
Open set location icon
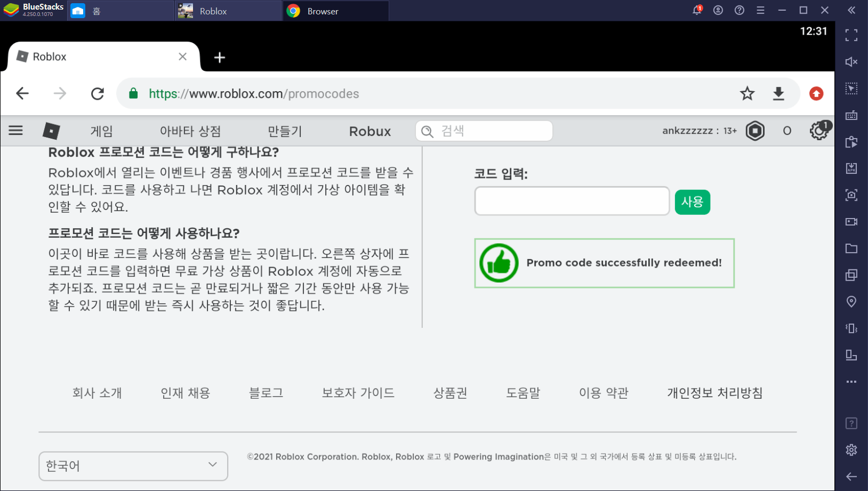(x=851, y=302)
